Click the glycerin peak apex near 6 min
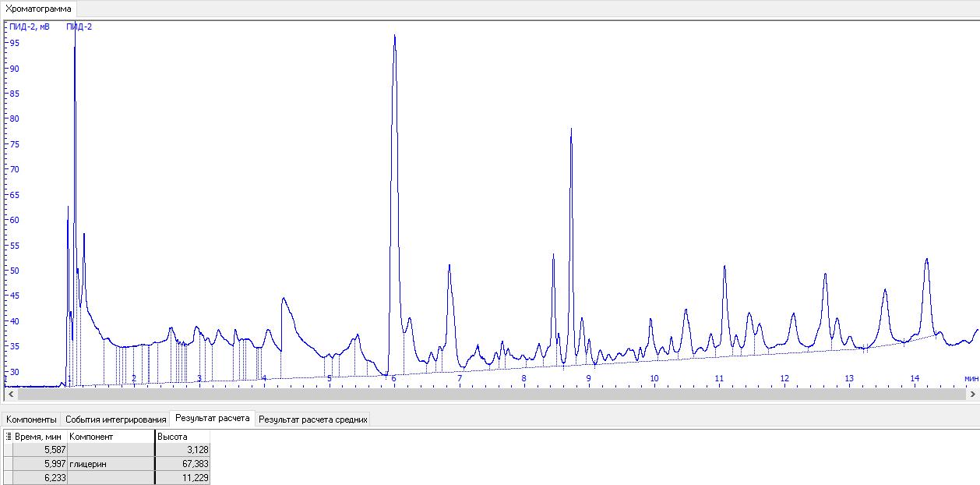Screen dimensions: 980x485 395,36
